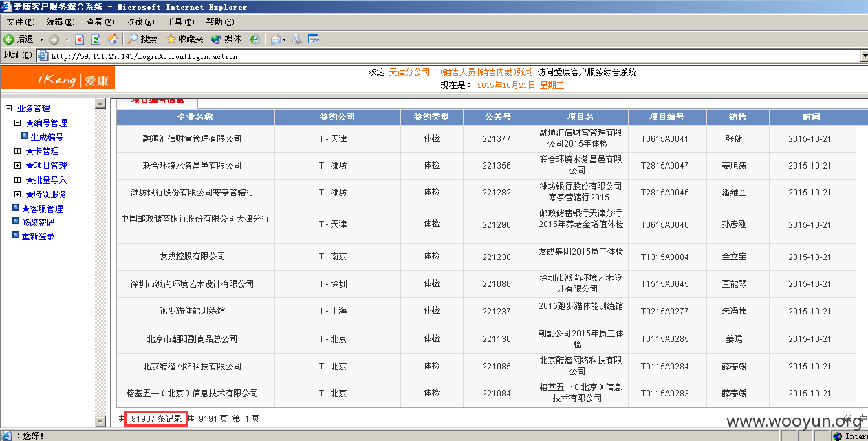The image size is (868, 441).
Task: Click the Stop loading icon
Action: tap(80, 39)
